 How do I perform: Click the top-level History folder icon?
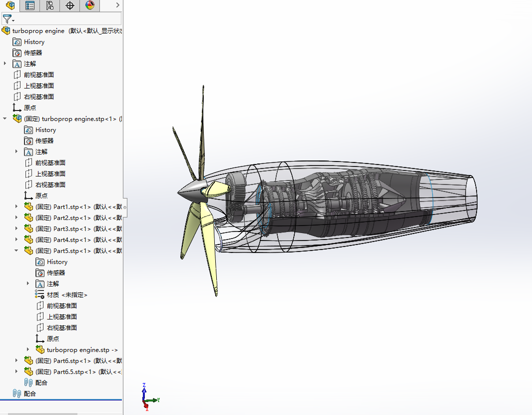point(17,42)
